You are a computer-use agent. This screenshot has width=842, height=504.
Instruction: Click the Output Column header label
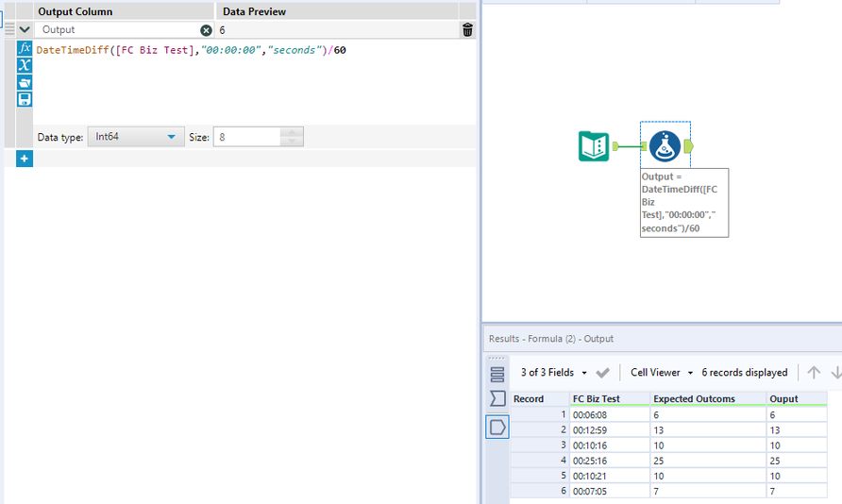76,11
